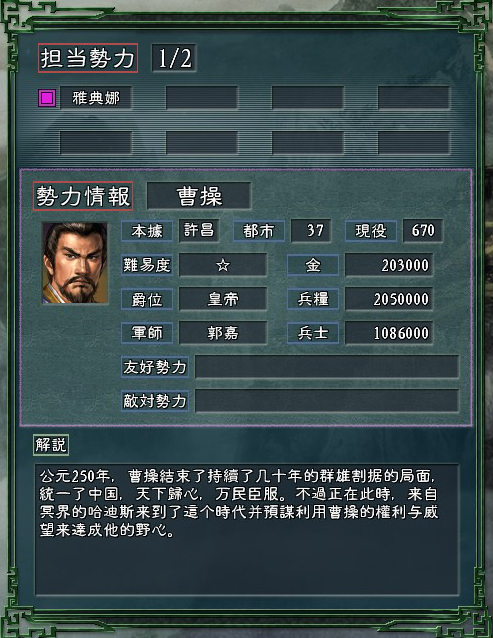Click the 曹操 portrait thumbnail
This screenshot has height=638, width=493.
tap(75, 263)
